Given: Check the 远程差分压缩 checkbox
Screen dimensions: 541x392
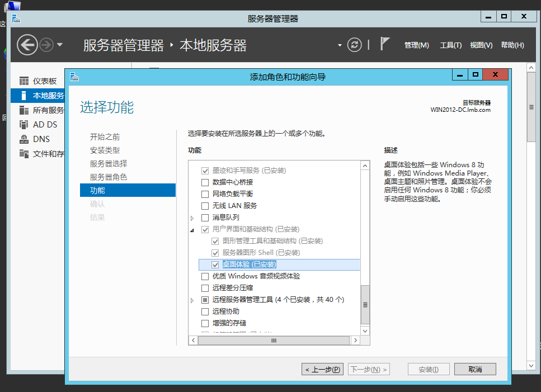Looking at the screenshot, I should pos(205,288).
